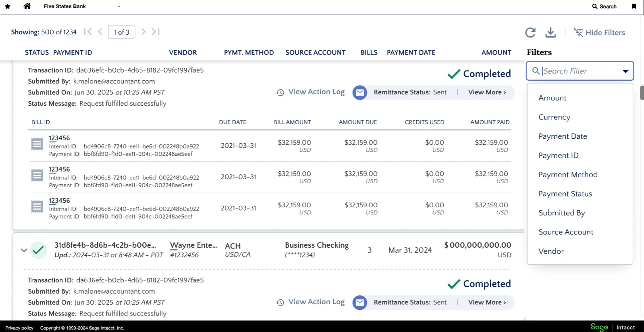Viewport: 644px width, 332px height.
Task: Jump to the last page
Action: [156, 31]
